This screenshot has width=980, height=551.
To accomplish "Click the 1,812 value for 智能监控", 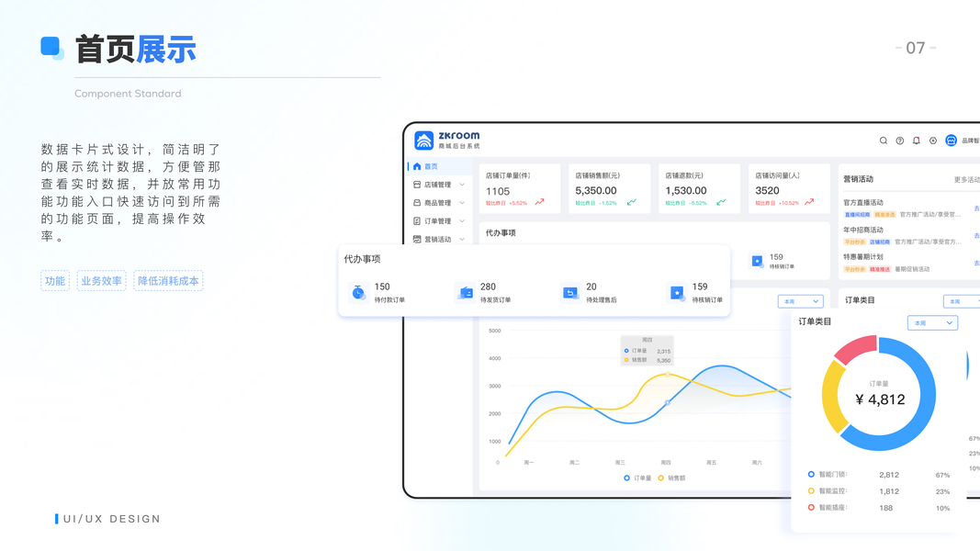I will pyautogui.click(x=889, y=491).
